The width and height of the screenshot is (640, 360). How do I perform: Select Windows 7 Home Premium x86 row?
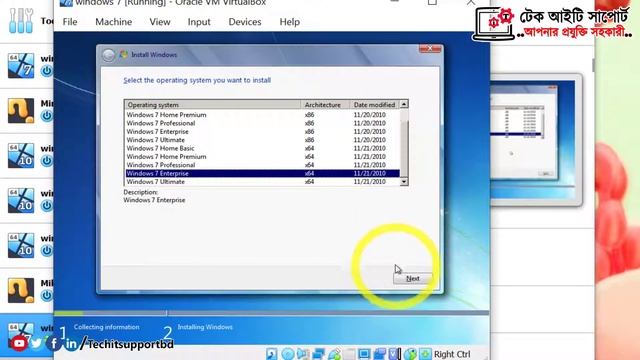(262, 115)
